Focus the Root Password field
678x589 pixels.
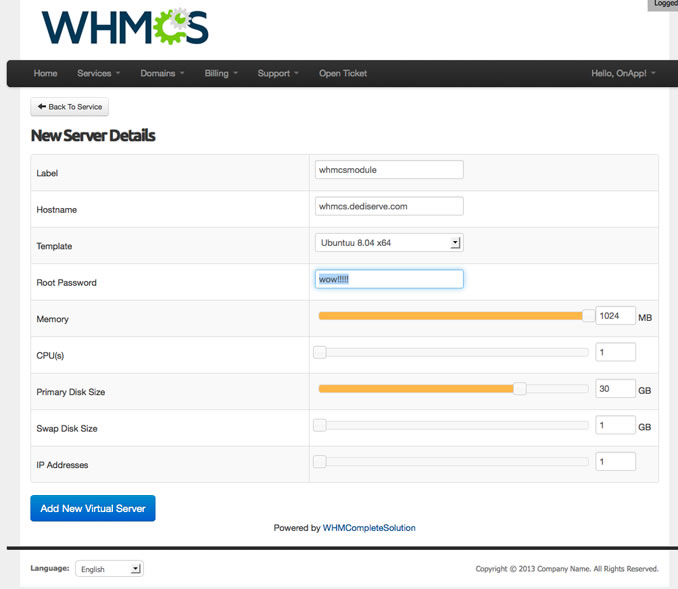389,279
